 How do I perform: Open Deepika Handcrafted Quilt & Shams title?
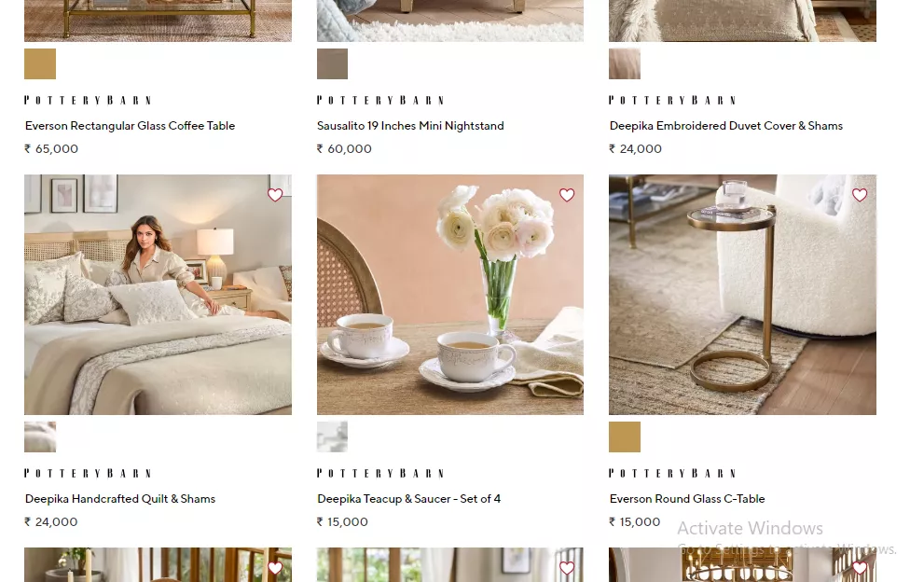pyautogui.click(x=120, y=499)
